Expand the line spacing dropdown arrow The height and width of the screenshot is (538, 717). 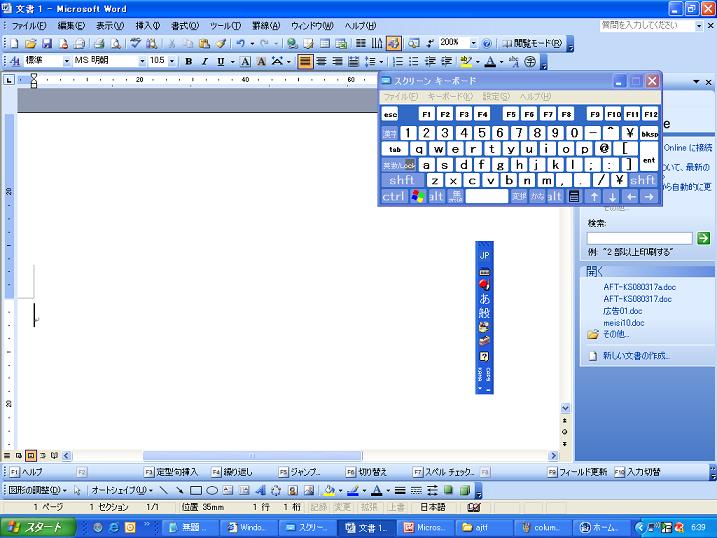click(381, 61)
